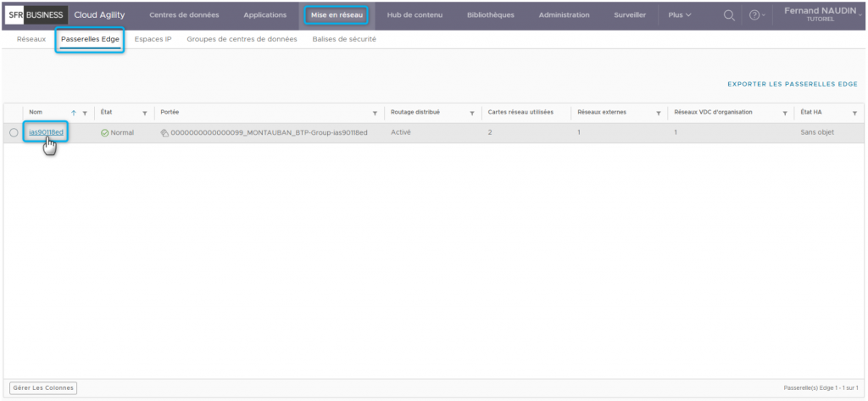Go to the Balises de sécurité tab

[x=344, y=39]
